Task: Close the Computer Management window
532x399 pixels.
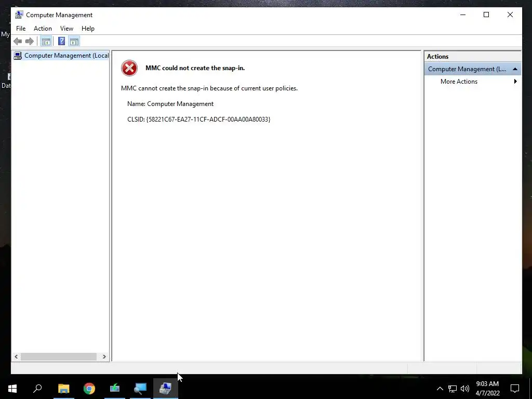Action: point(510,15)
